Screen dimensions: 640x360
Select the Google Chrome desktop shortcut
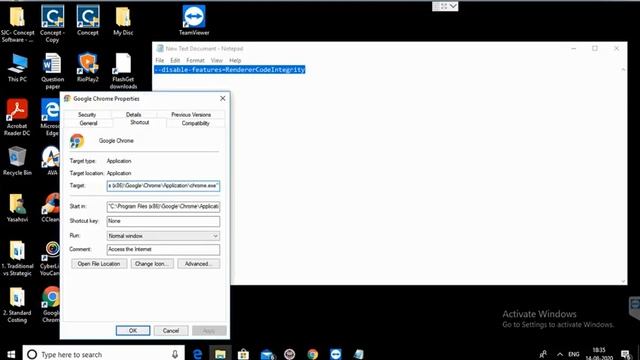pos(51,305)
